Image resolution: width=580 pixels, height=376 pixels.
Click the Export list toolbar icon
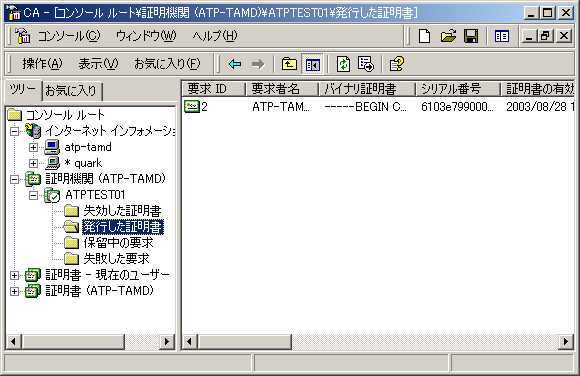(366, 64)
